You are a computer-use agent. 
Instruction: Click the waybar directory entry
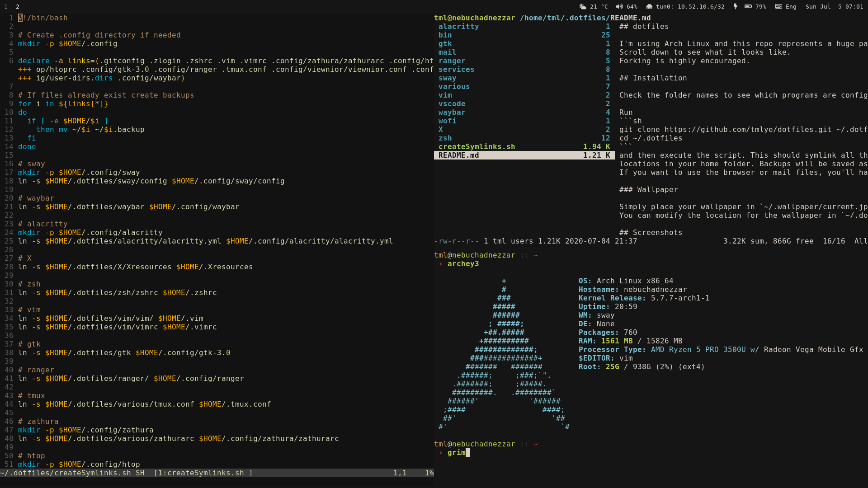452,113
